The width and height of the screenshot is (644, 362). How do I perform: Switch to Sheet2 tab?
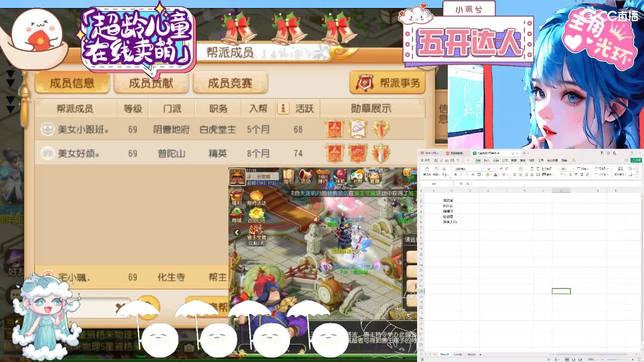[x=458, y=354]
